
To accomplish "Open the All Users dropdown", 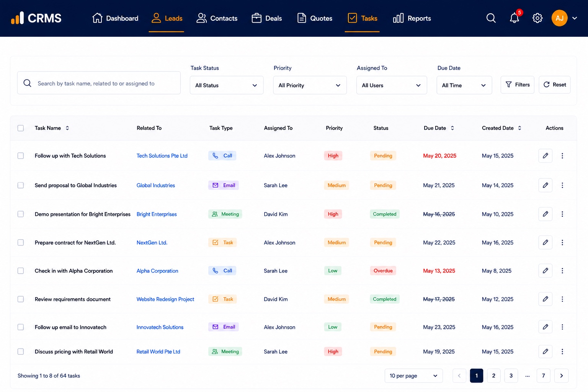I will click(392, 85).
